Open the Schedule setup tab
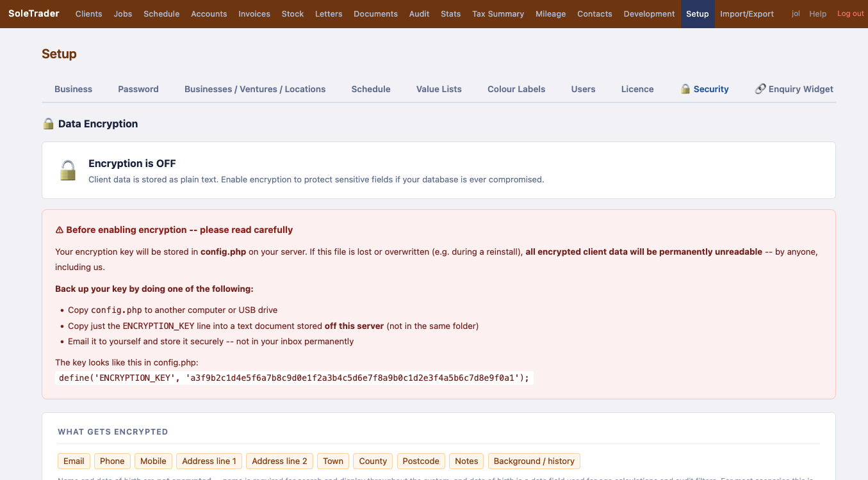868x480 pixels. tap(371, 89)
